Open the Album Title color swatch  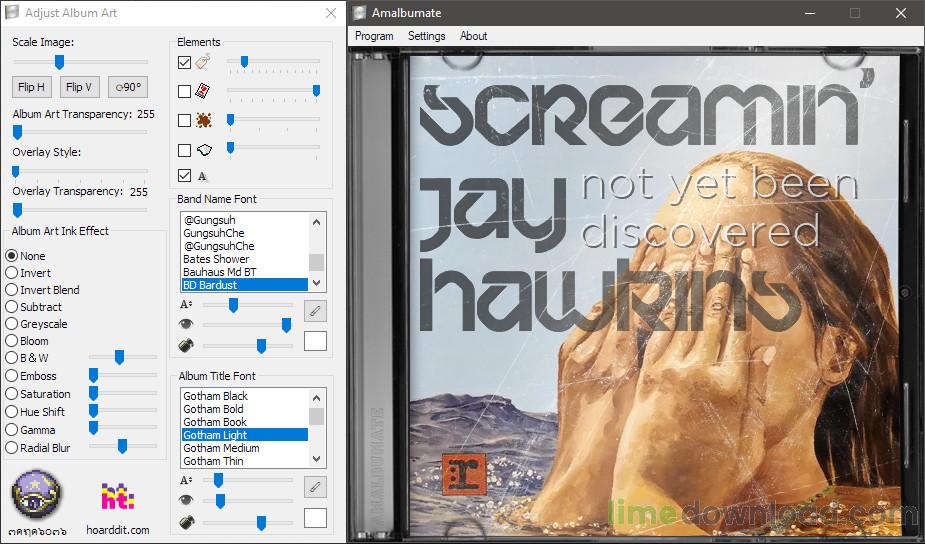click(x=315, y=517)
